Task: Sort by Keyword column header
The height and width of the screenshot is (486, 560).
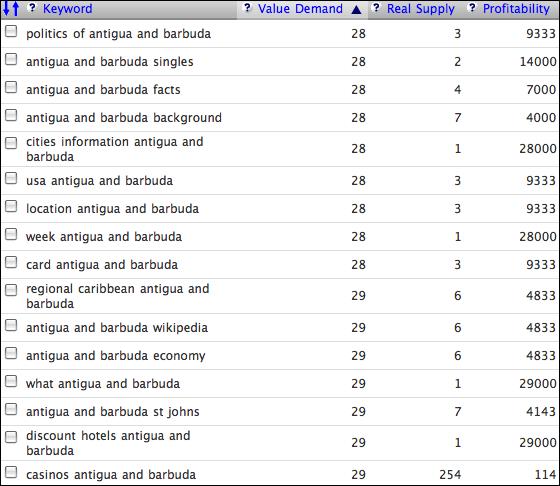Action: click(x=68, y=9)
